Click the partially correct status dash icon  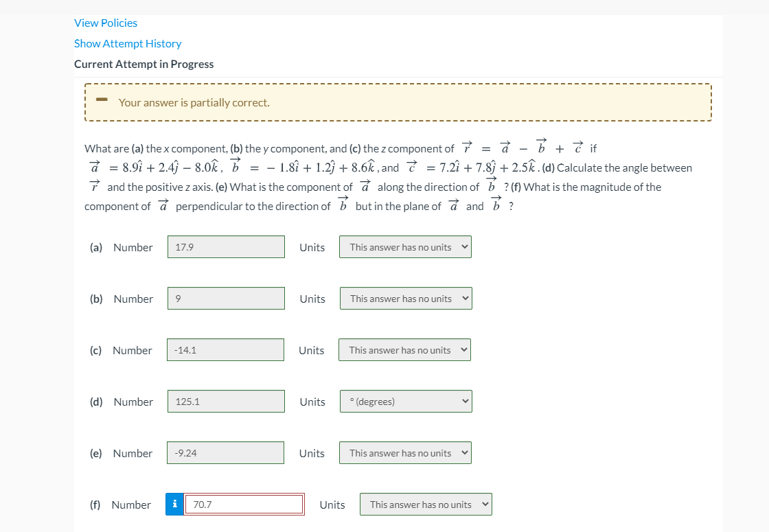click(x=102, y=100)
